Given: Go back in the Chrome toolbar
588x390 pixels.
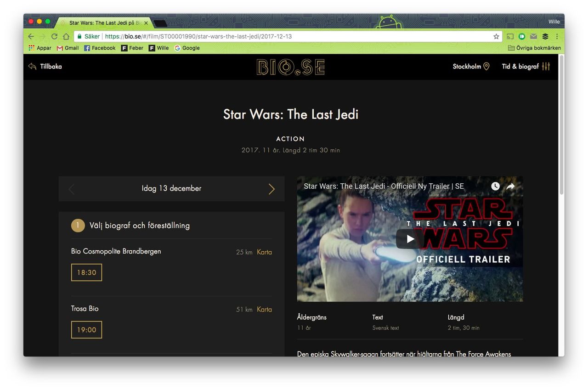Looking at the screenshot, I should (x=31, y=36).
